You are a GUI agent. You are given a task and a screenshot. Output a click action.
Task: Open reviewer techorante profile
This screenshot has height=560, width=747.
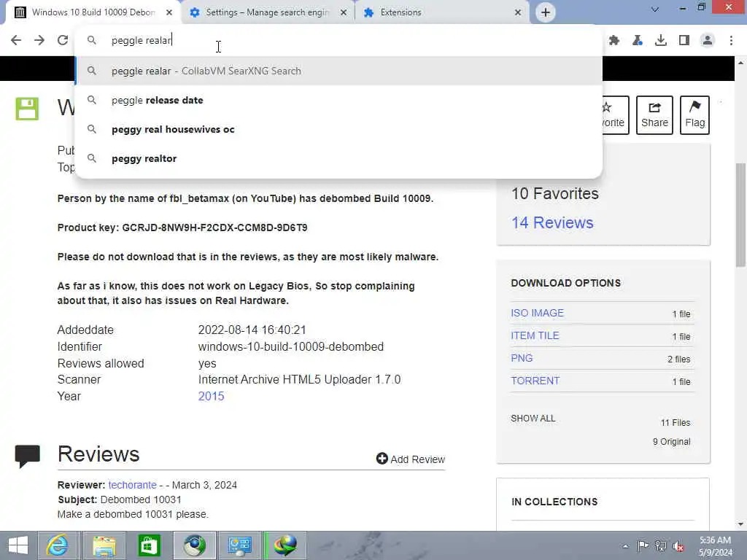(x=133, y=485)
